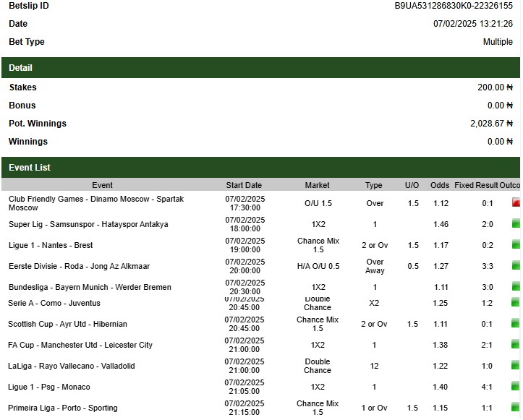Click event Super Lig - Samsunspor - Hatayspor Antakya
523x420 pixels.
(x=88, y=224)
